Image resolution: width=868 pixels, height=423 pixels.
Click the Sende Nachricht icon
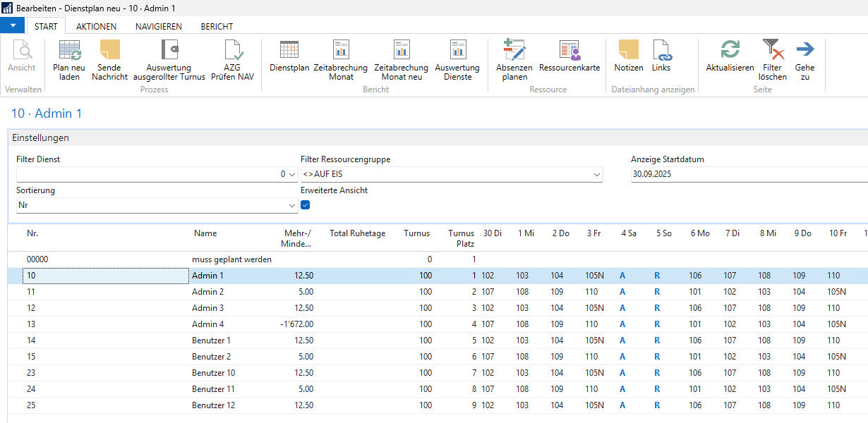[x=109, y=51]
